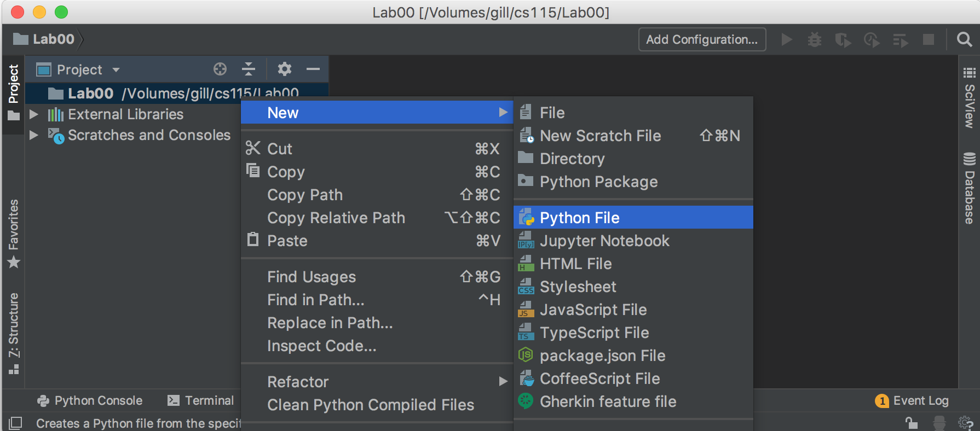Click the Stop square icon in toolbar
Viewport: 980px width, 431px height.
coord(929,39)
